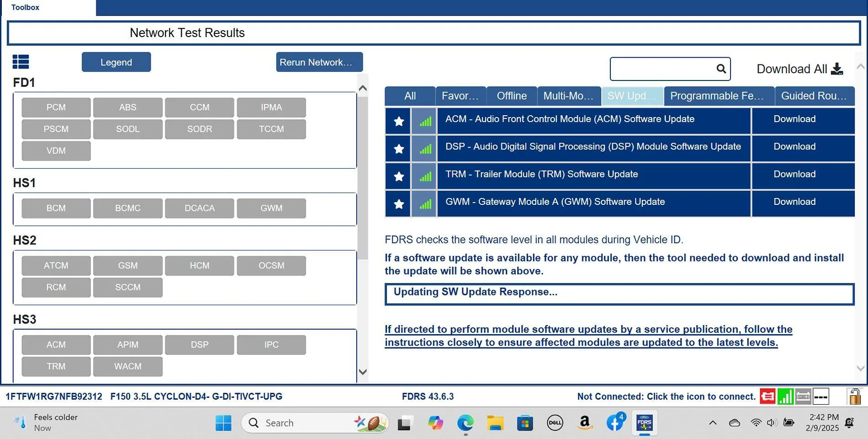Select the PCM module
The image size is (868, 439).
pyautogui.click(x=56, y=107)
